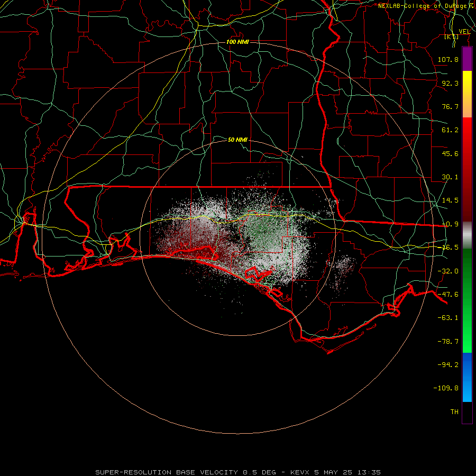Pick the black TH segment of the color bar
Image resolution: width=476 pixels, height=476 pixels.
click(467, 412)
